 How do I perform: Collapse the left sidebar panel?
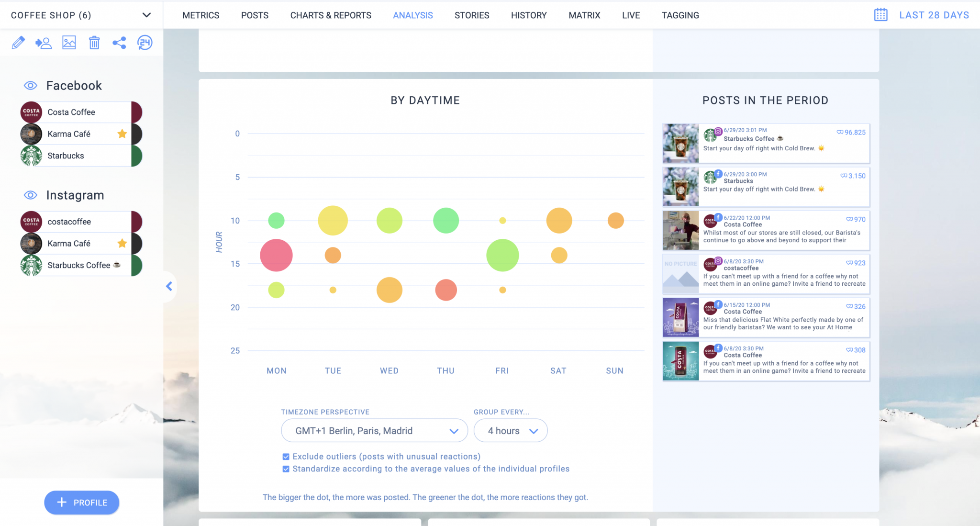click(168, 286)
